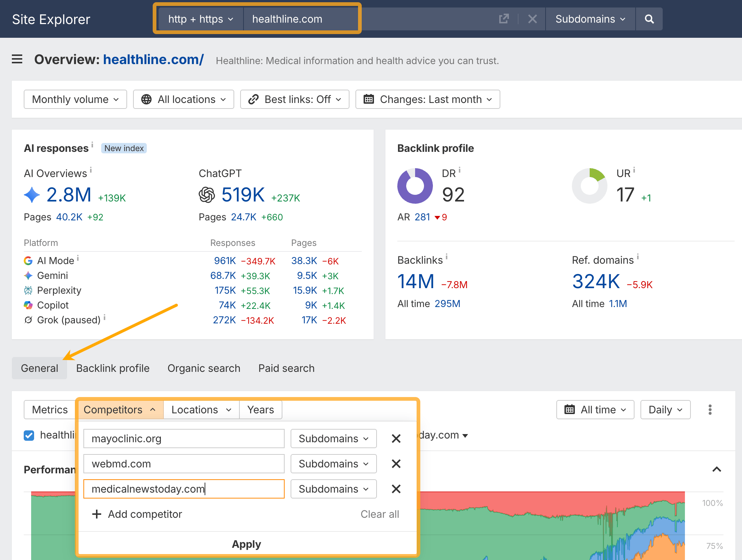Image resolution: width=742 pixels, height=560 pixels.
Task: Click the Gemini platform icon
Action: (x=28, y=276)
